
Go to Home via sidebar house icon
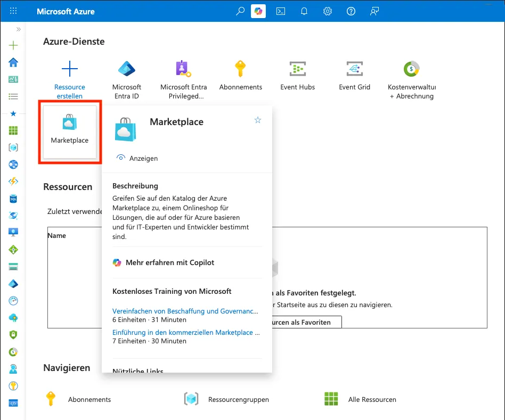(x=13, y=62)
